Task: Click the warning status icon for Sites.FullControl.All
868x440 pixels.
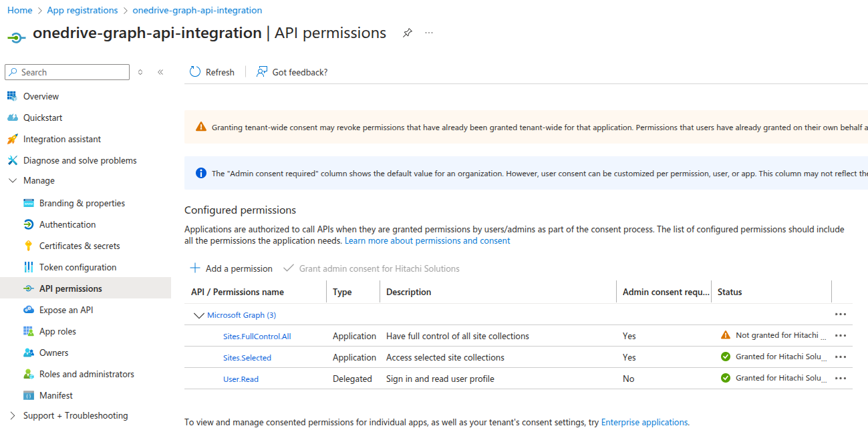Action: (726, 335)
